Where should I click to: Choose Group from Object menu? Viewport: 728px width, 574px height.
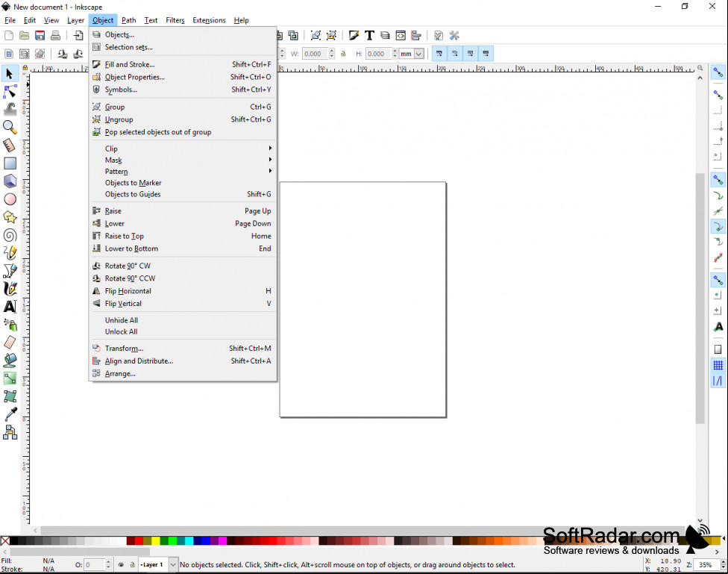click(x=182, y=107)
